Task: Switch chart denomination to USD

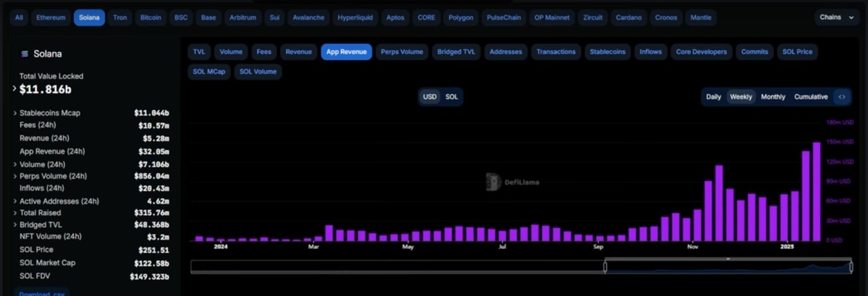Action: tap(430, 97)
